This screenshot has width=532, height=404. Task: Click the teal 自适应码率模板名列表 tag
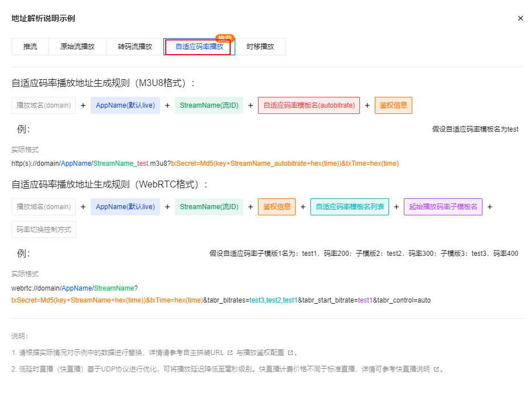coord(350,207)
